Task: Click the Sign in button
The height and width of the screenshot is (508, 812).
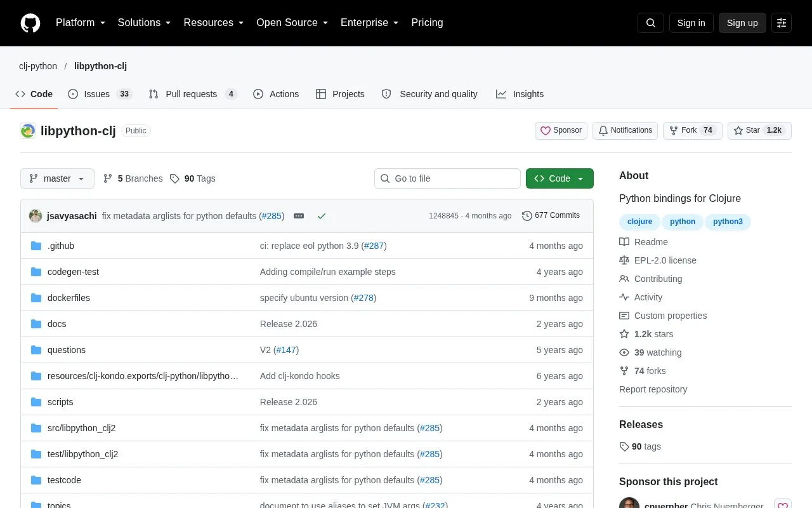Action: click(691, 23)
